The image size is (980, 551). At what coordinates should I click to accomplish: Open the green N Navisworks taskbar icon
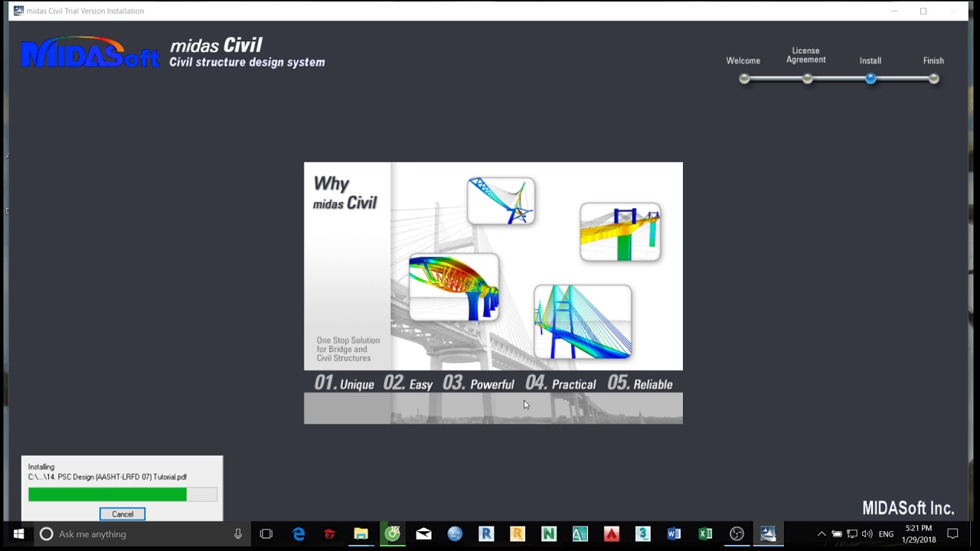(x=549, y=534)
